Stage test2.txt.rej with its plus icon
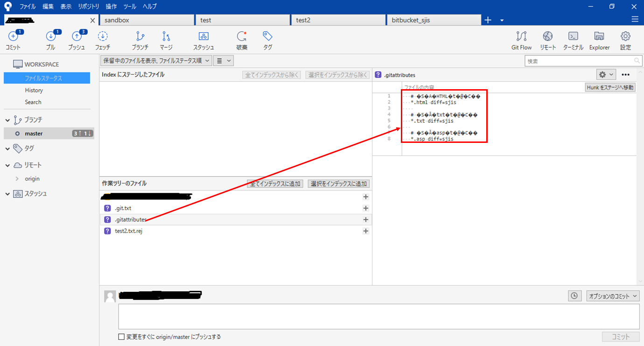Viewport: 644px width, 346px height. point(366,231)
